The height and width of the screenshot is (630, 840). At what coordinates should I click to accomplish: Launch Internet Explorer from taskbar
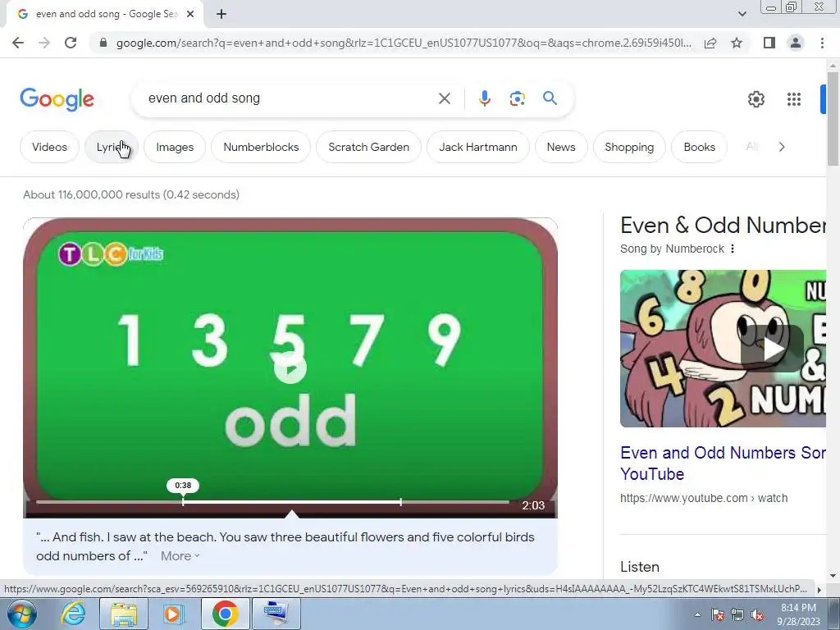click(x=73, y=614)
